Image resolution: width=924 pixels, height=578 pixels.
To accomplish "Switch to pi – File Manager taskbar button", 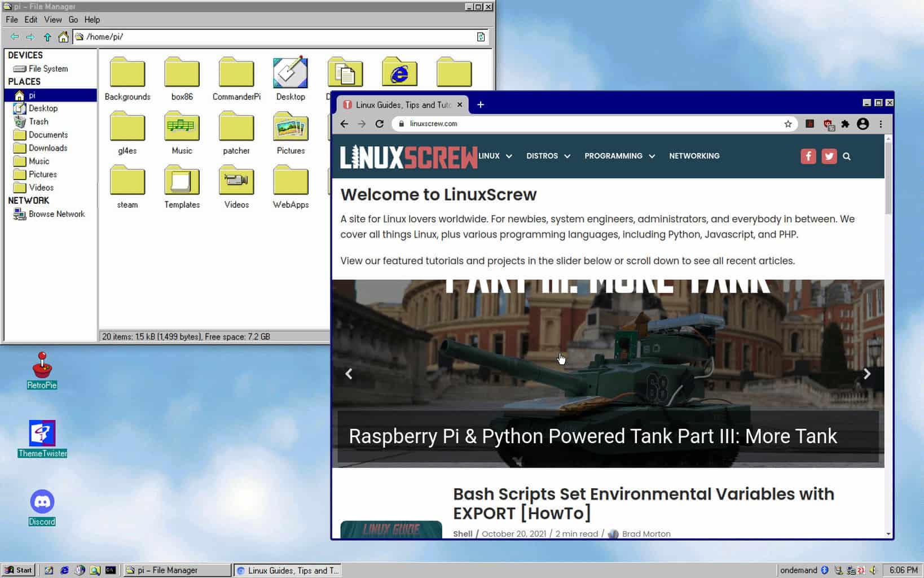I will [177, 570].
